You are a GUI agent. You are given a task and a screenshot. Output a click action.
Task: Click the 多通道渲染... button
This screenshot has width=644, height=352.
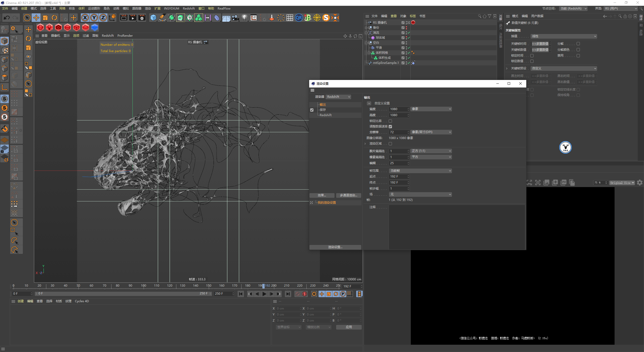point(348,195)
